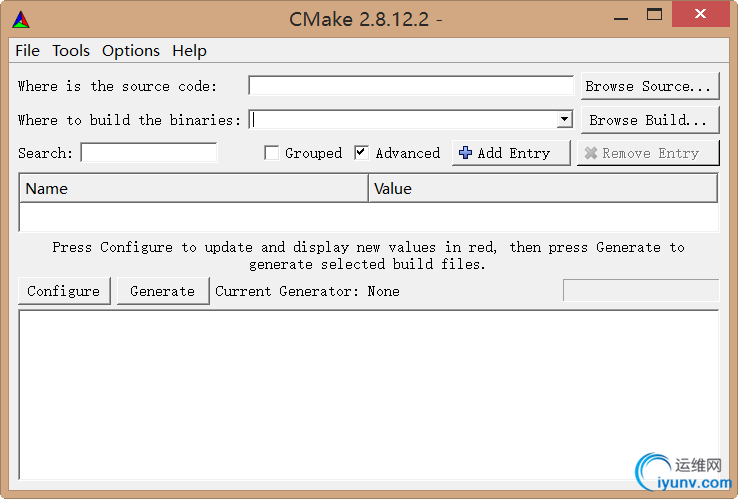
Task: Expand the build binaries dropdown arrow
Action: (564, 119)
